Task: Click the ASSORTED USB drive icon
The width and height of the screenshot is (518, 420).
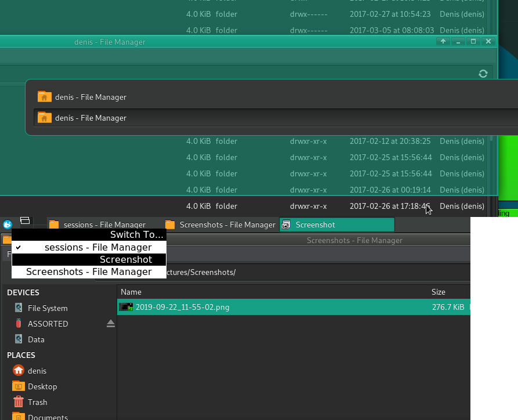Action: tap(19, 324)
